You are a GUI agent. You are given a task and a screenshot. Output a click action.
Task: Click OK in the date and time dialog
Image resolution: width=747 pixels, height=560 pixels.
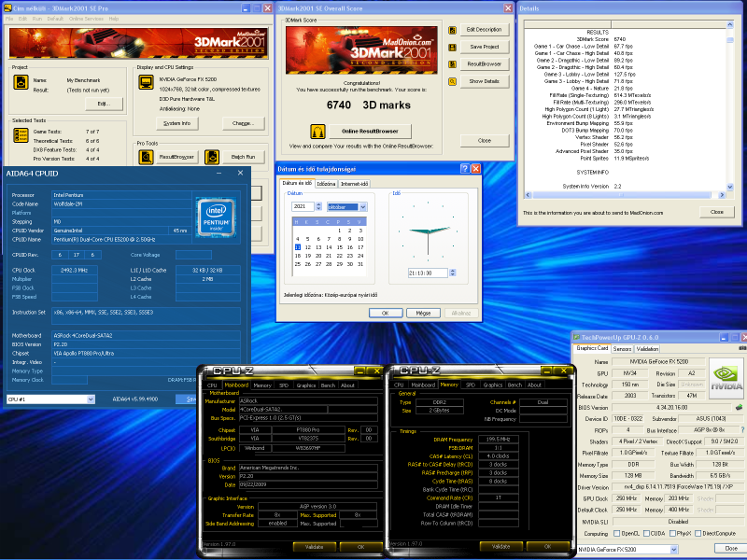386,313
